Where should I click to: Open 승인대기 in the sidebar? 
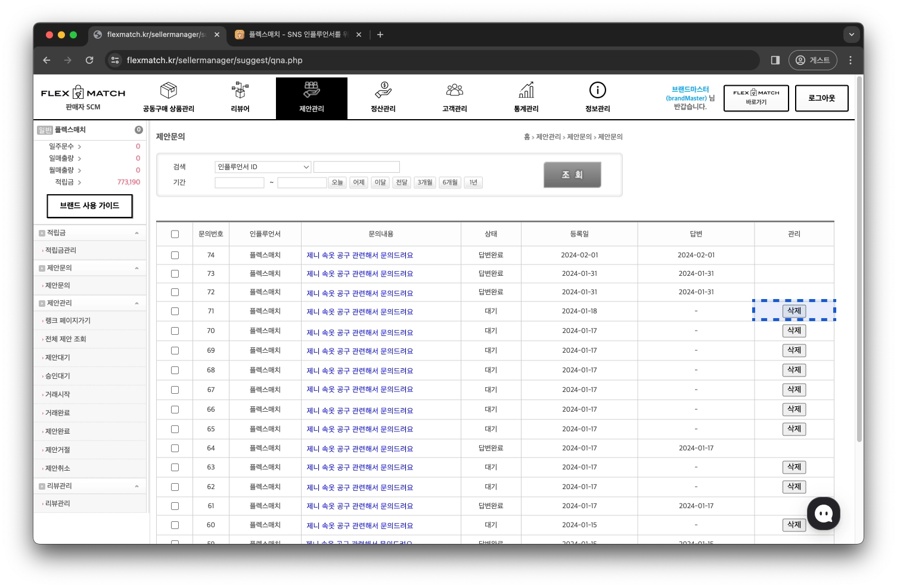click(58, 376)
